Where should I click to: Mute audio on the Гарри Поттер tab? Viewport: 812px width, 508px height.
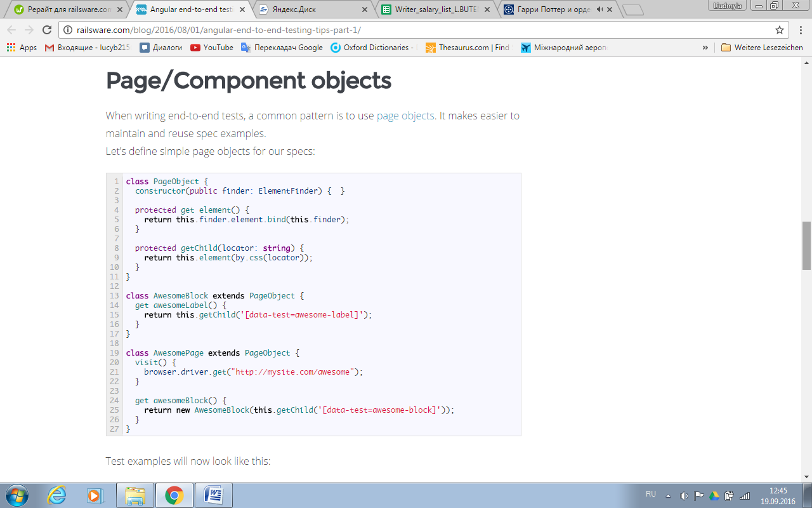coord(599,10)
